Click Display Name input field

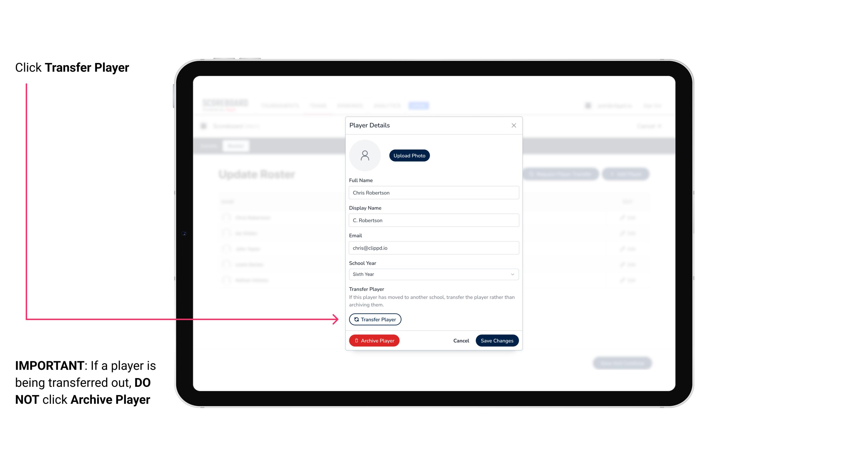[433, 220]
